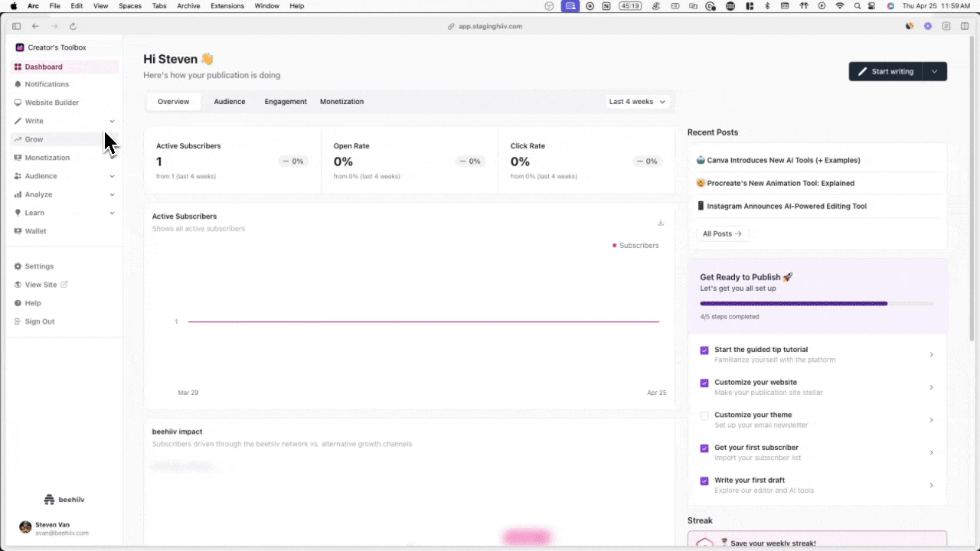The image size is (980, 551).
Task: Click the Click Rate stat card
Action: click(586, 161)
